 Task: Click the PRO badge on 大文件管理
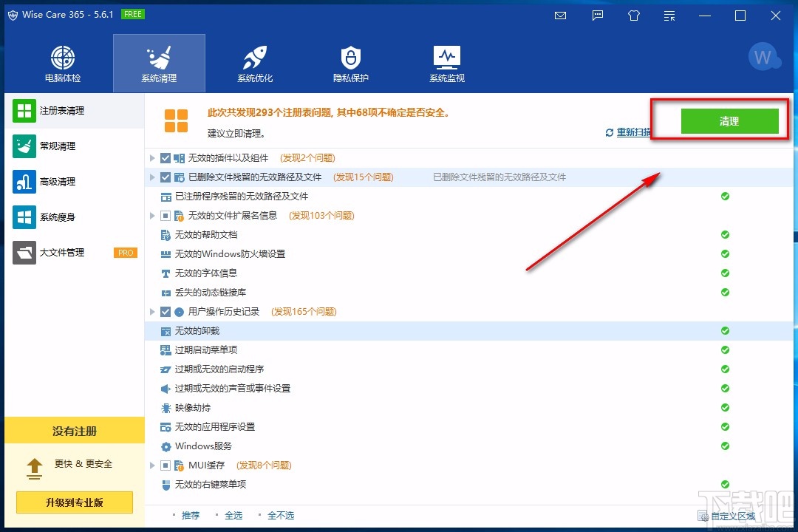(x=126, y=253)
